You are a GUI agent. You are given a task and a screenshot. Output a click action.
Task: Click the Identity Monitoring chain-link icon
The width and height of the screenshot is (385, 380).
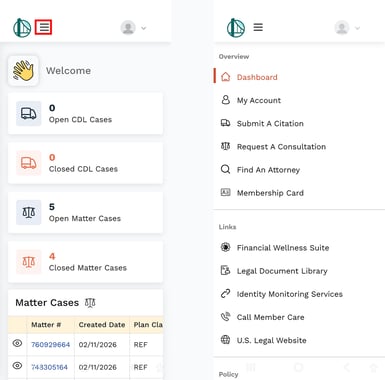(226, 293)
